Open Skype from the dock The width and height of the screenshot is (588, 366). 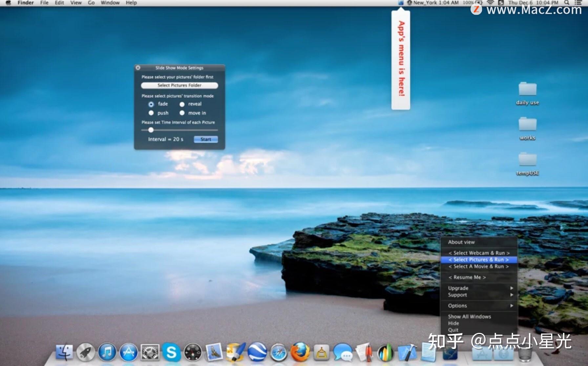point(171,353)
